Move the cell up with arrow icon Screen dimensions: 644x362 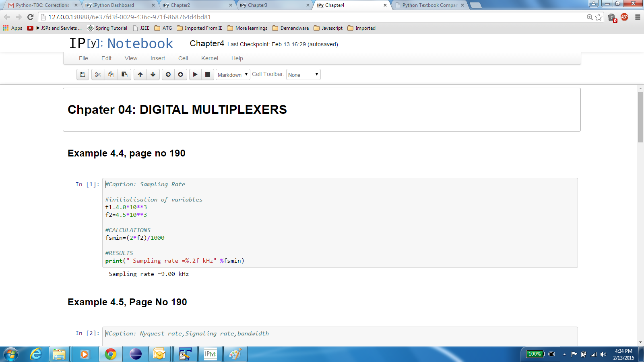click(x=140, y=74)
